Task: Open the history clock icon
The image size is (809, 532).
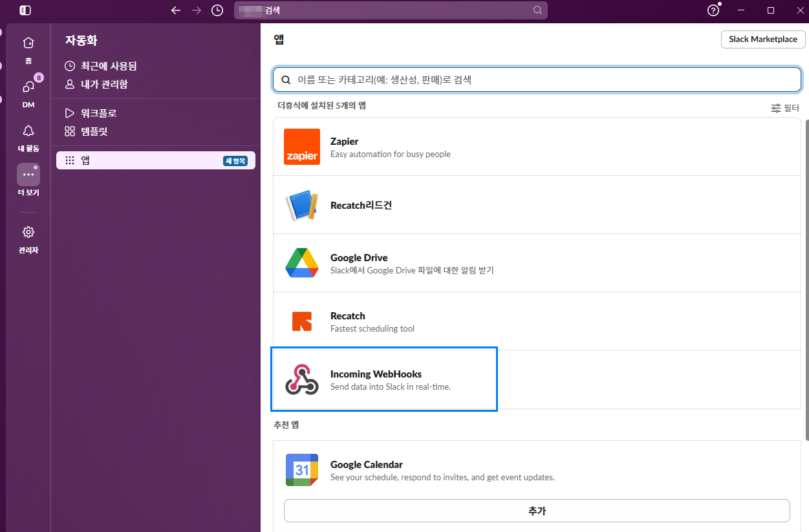Action: click(x=217, y=10)
